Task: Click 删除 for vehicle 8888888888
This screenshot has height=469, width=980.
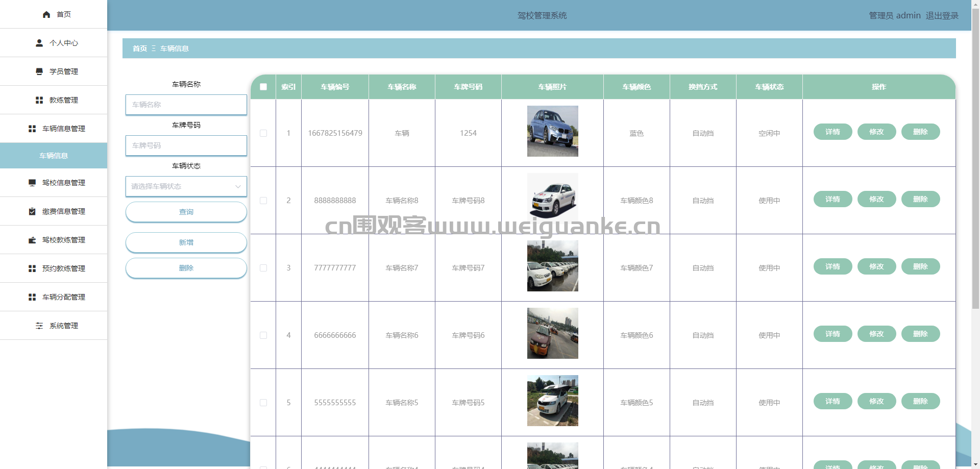Action: click(x=920, y=199)
